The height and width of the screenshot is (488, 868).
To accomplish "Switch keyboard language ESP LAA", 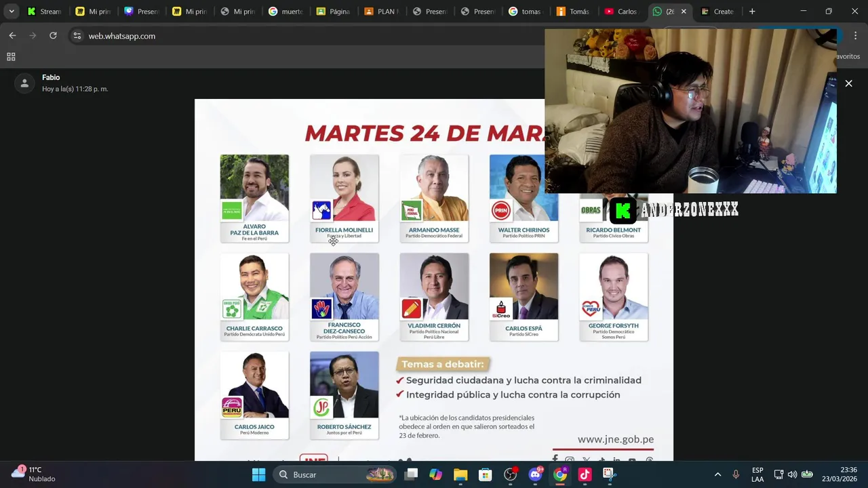I will point(757,474).
